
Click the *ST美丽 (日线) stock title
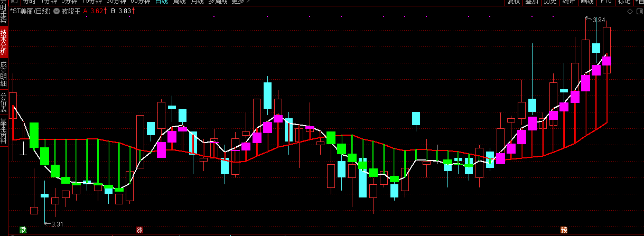coord(30,11)
